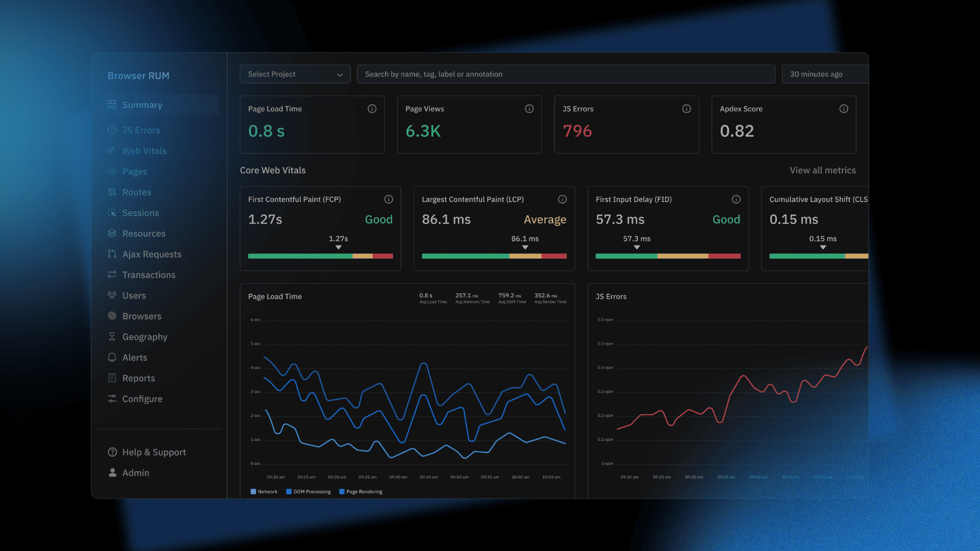Navigate to the Web Vitals page
Screen dimensions: 980x551
144,151
